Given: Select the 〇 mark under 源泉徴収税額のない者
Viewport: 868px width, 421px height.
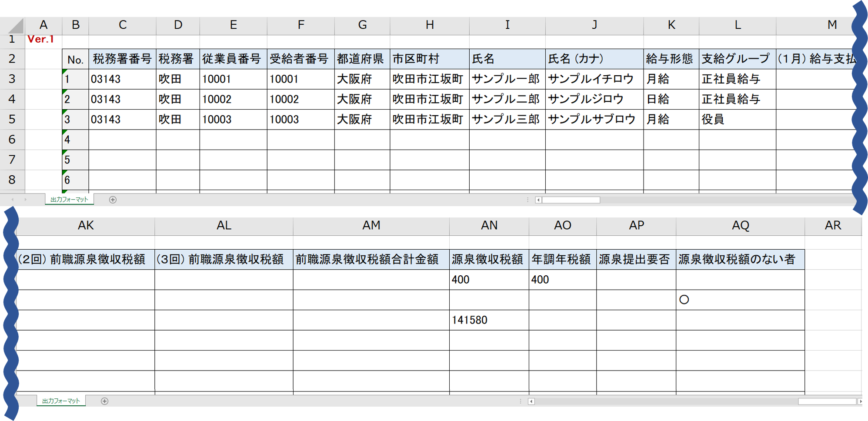Looking at the screenshot, I should (x=684, y=299).
